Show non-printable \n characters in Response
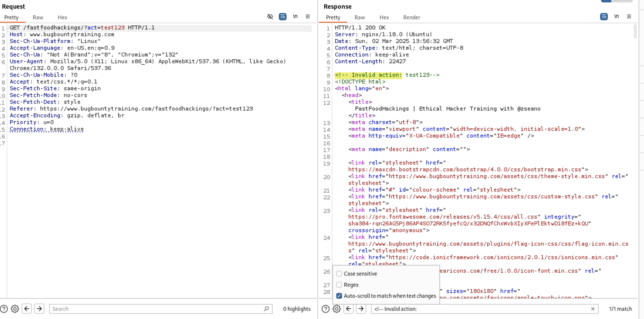The width and height of the screenshot is (644, 319). 617,16
